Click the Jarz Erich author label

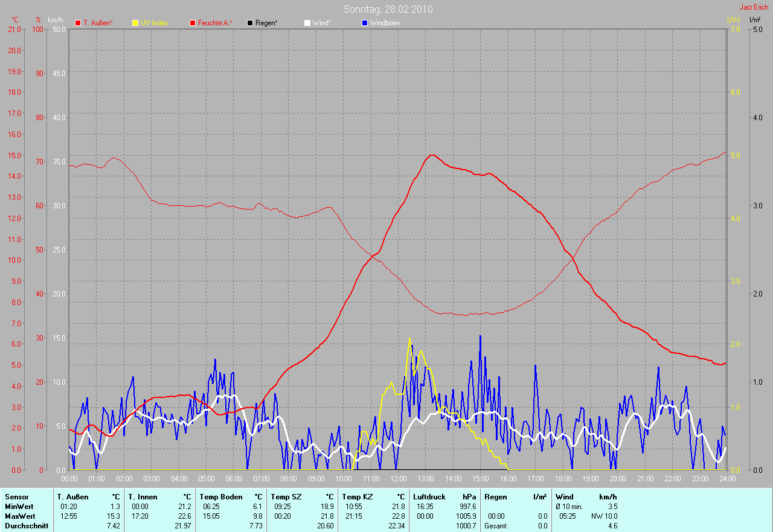(754, 7)
